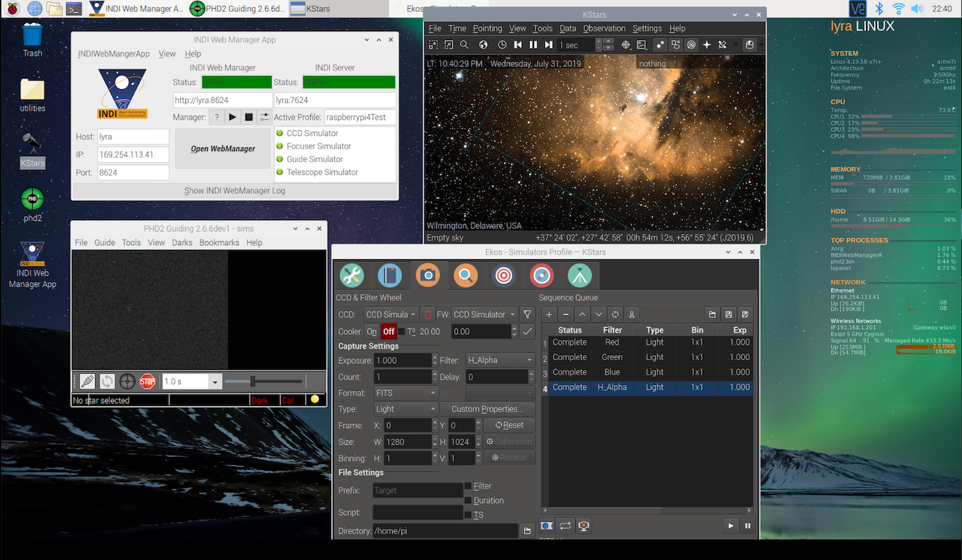This screenshot has width=962, height=560.
Task: Click Custom Properties button
Action: [x=487, y=409]
